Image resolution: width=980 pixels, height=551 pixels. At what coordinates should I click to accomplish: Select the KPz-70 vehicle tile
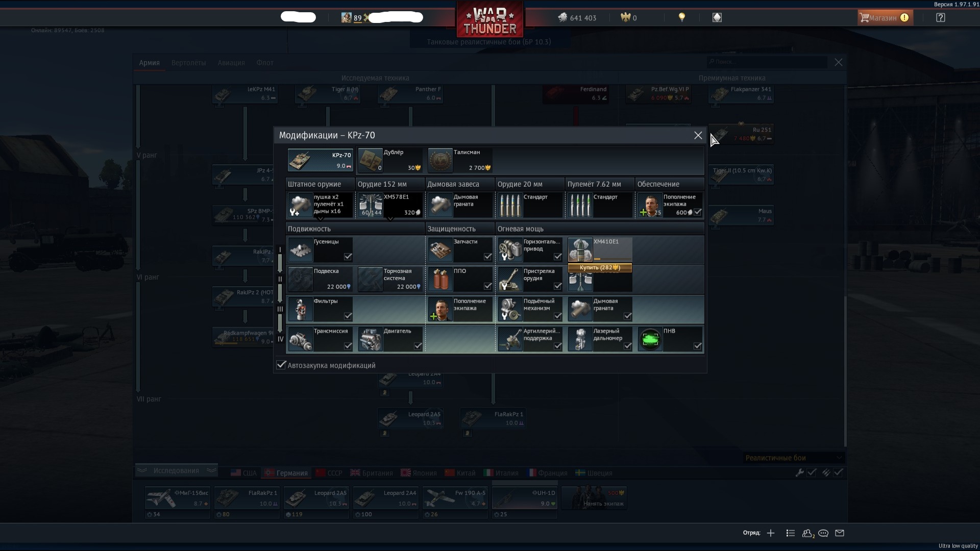320,160
